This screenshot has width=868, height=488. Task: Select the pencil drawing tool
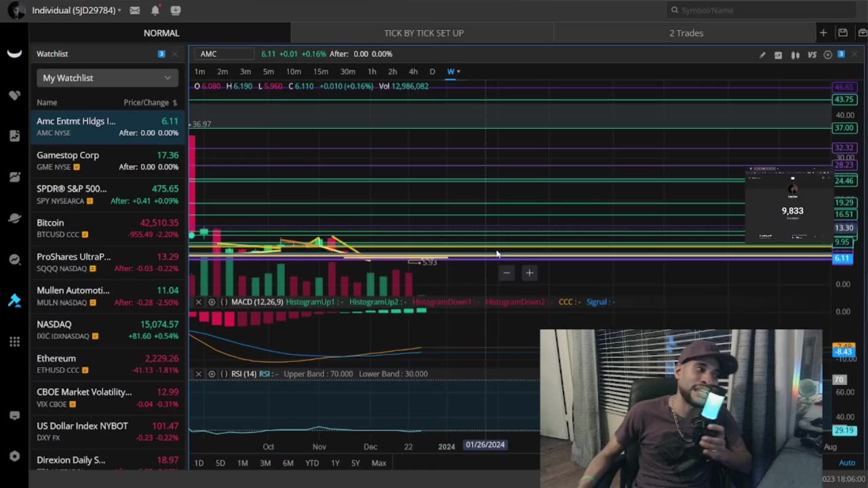coord(762,55)
